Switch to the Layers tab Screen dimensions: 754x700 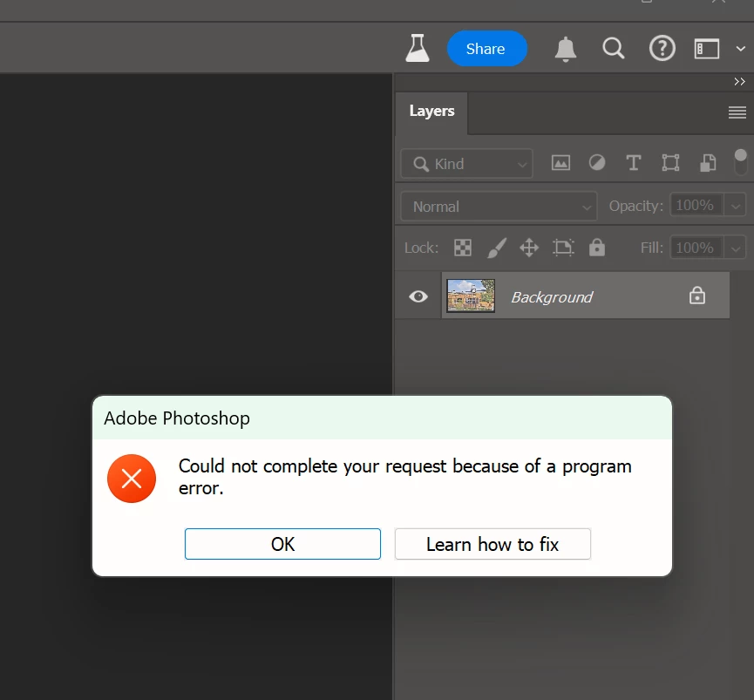431,111
